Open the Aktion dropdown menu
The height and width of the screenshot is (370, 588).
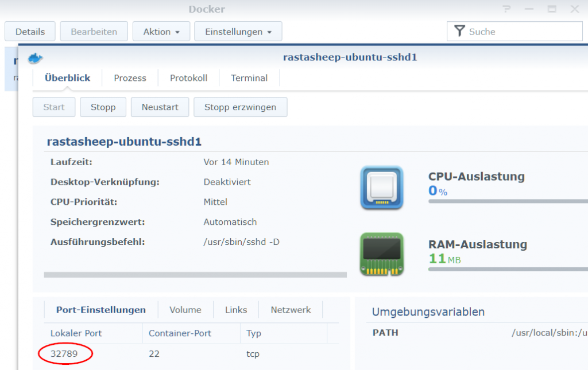(161, 31)
